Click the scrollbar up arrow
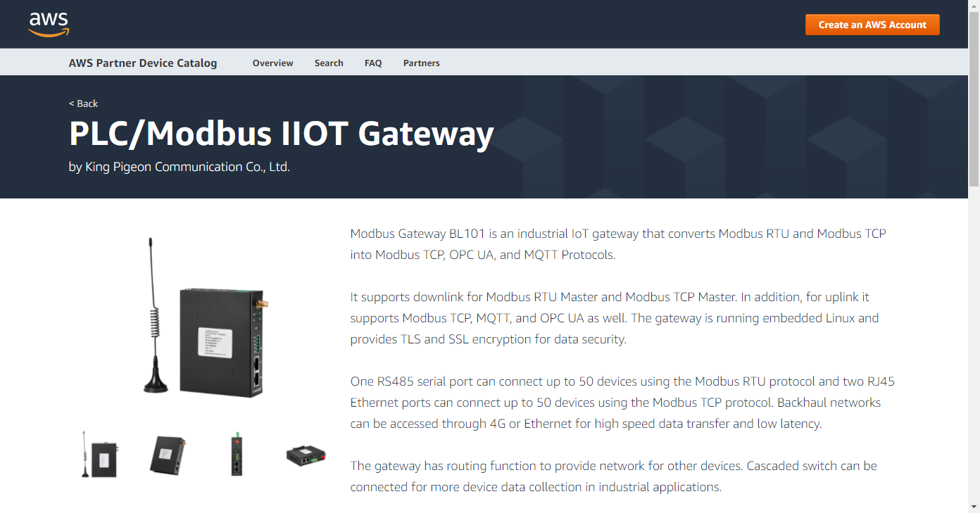Image resolution: width=980 pixels, height=513 pixels. (x=974, y=6)
